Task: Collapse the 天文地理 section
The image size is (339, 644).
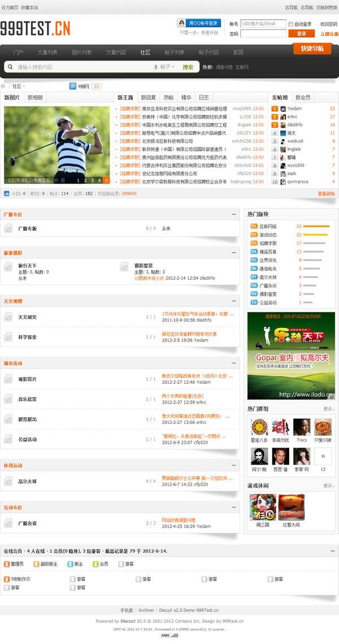Action: pyautogui.click(x=234, y=301)
